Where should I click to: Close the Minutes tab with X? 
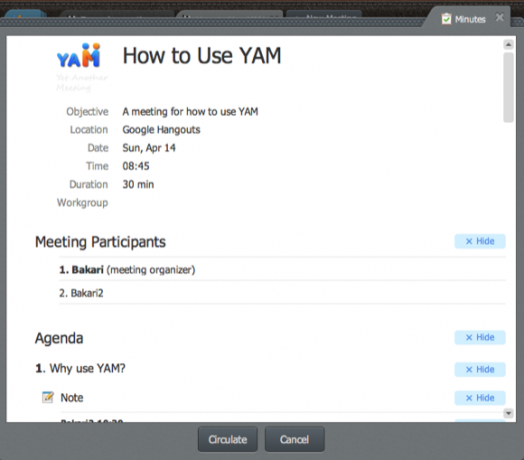click(500, 17)
